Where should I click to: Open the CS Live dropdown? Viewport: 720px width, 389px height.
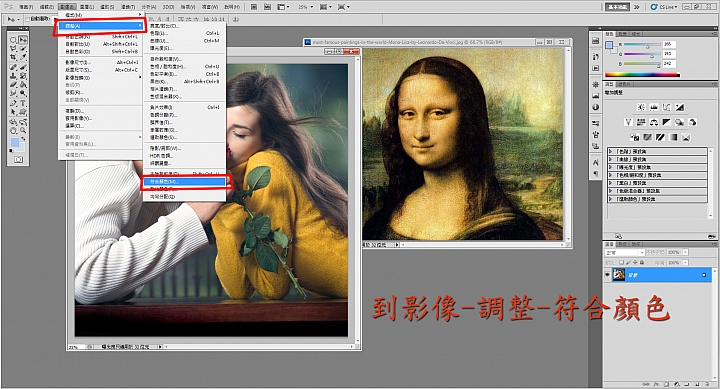[x=665, y=7]
